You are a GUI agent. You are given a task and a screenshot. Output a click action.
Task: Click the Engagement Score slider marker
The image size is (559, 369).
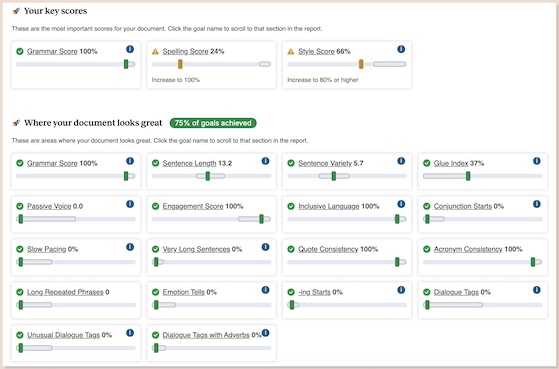261,219
